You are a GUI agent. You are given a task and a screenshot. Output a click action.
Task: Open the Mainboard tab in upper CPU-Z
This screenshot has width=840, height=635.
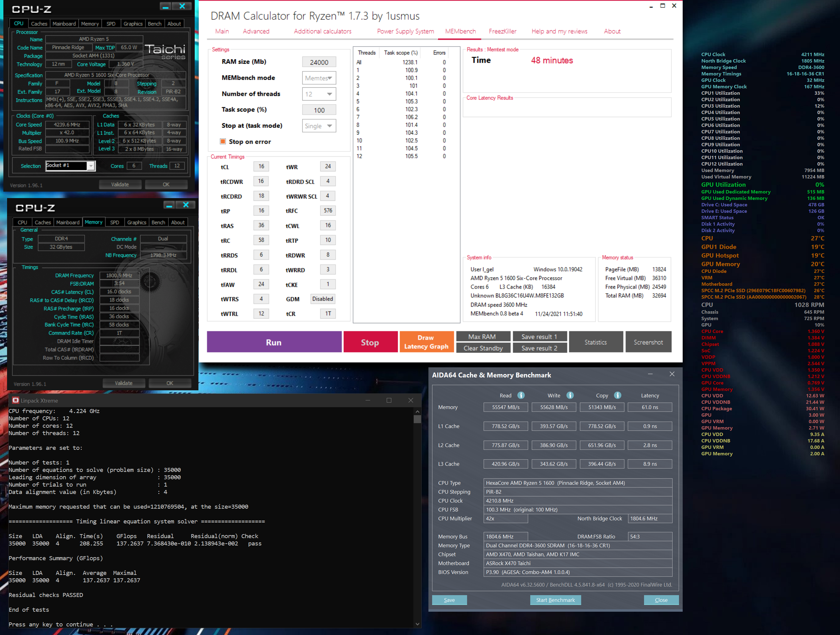64,24
